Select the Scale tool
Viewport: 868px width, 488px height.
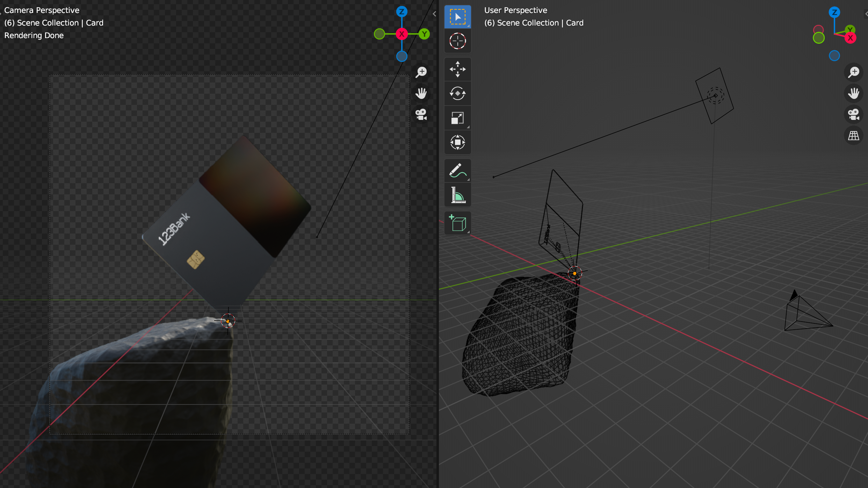tap(457, 118)
